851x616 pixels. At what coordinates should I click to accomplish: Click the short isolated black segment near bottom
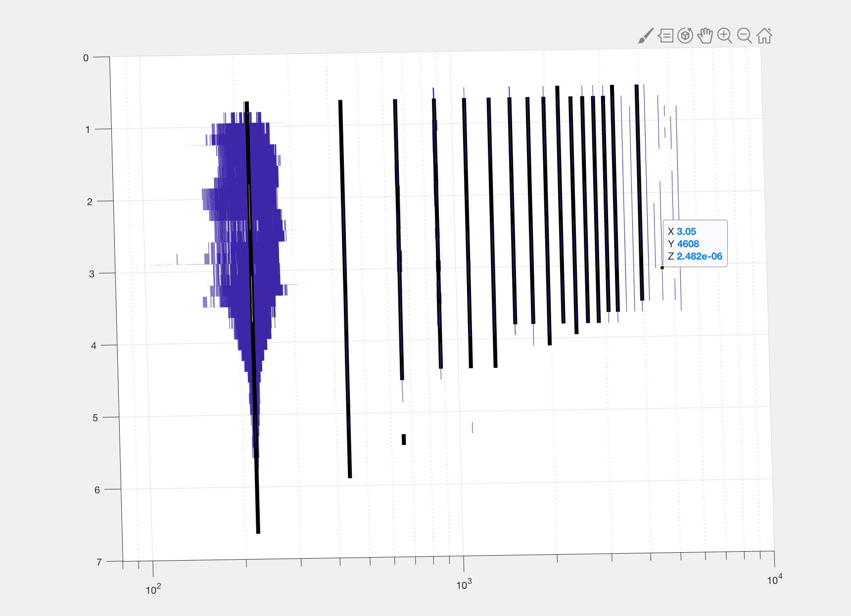[x=404, y=439]
